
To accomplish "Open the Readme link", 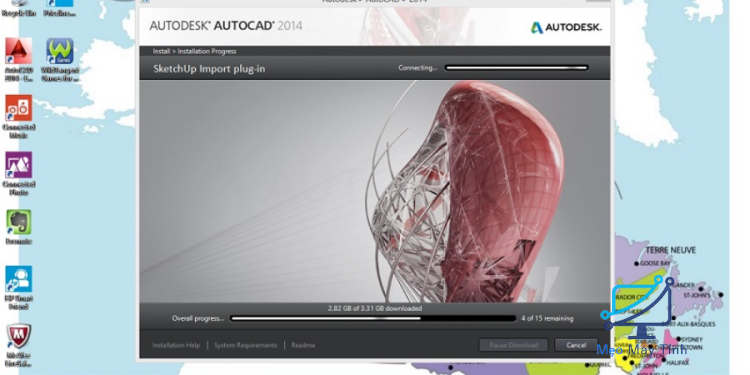I will click(303, 345).
